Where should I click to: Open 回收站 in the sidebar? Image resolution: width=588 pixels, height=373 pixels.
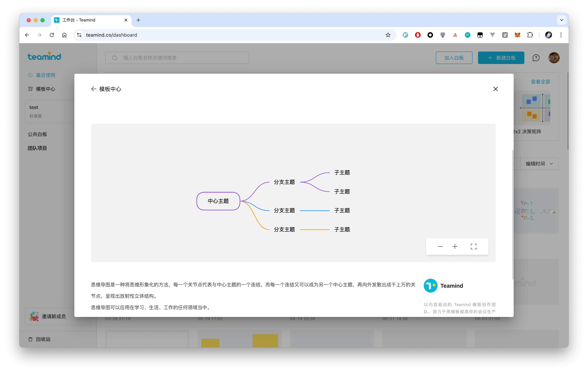pos(43,339)
